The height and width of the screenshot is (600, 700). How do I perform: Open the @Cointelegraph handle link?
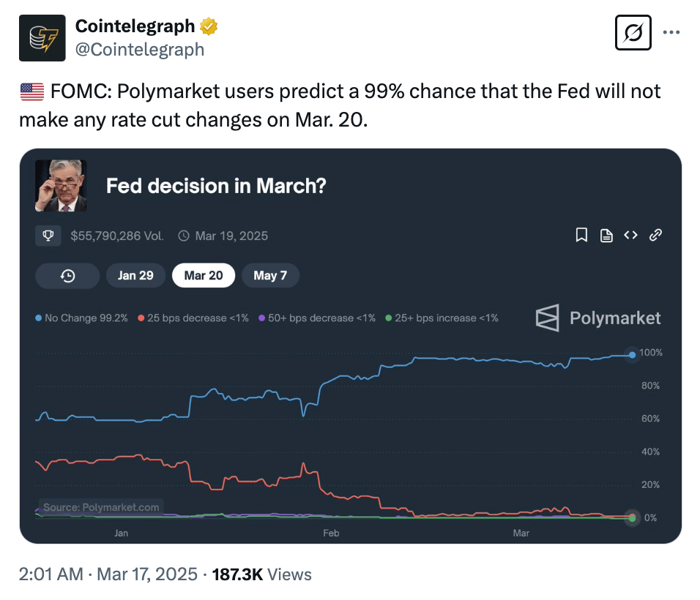click(x=140, y=50)
